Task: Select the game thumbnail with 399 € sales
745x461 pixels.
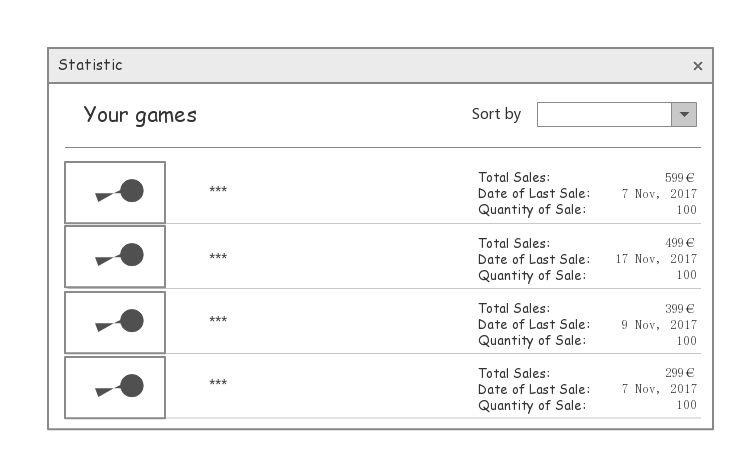Action: (115, 322)
